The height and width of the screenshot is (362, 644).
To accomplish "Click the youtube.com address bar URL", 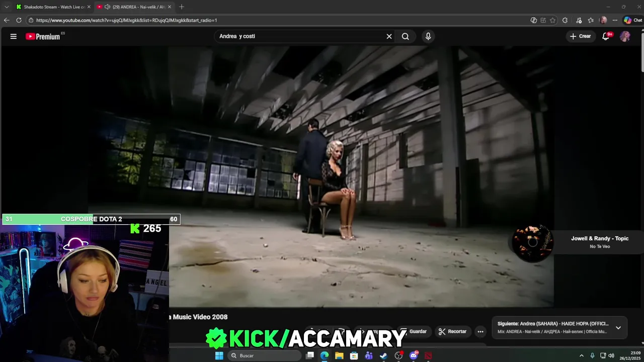I will pos(126,20).
